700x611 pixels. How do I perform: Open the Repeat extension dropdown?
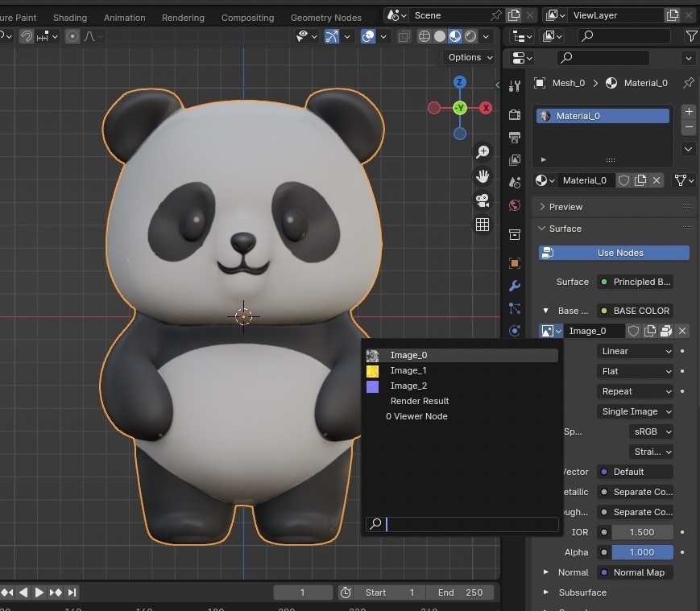coord(636,391)
